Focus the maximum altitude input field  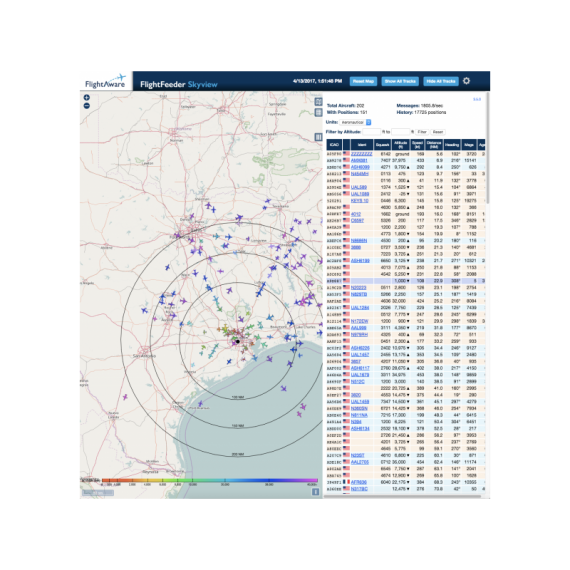pos(401,132)
